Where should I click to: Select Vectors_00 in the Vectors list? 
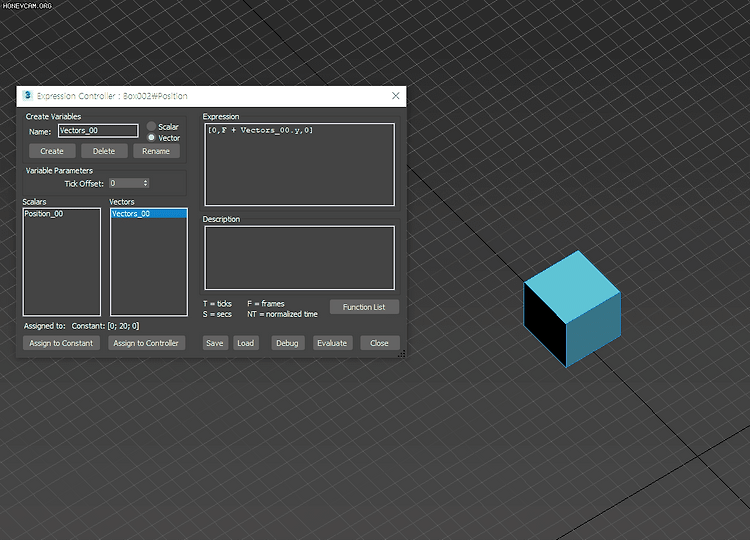(x=149, y=214)
